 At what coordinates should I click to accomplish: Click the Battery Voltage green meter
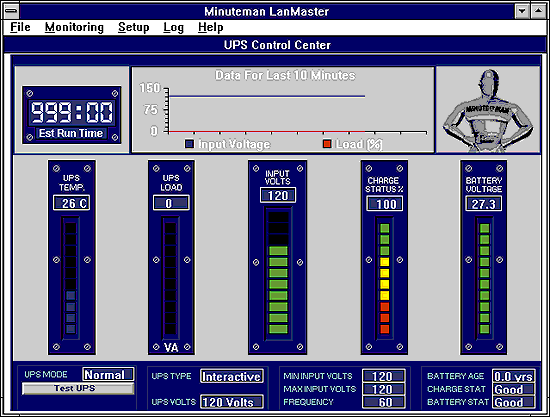tap(484, 278)
